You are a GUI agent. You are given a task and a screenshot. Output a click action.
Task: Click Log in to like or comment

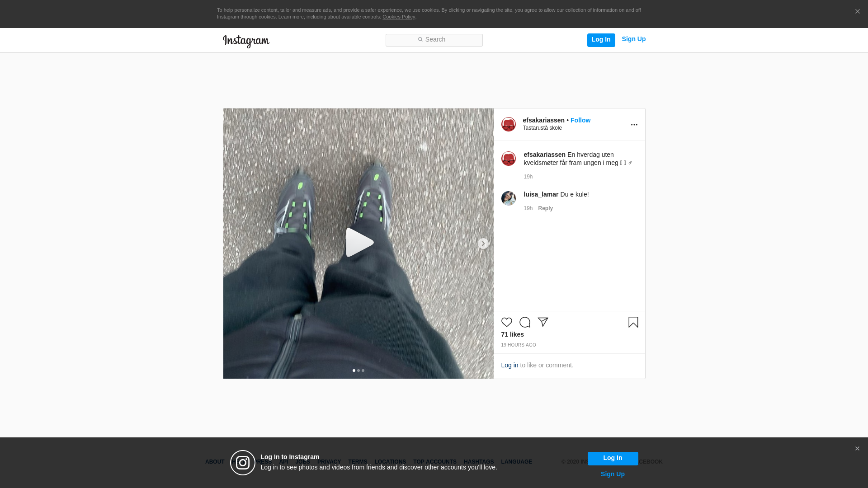coord(509,365)
